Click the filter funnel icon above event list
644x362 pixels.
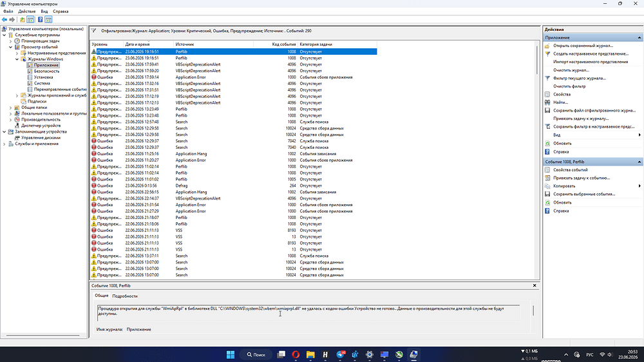[93, 31]
